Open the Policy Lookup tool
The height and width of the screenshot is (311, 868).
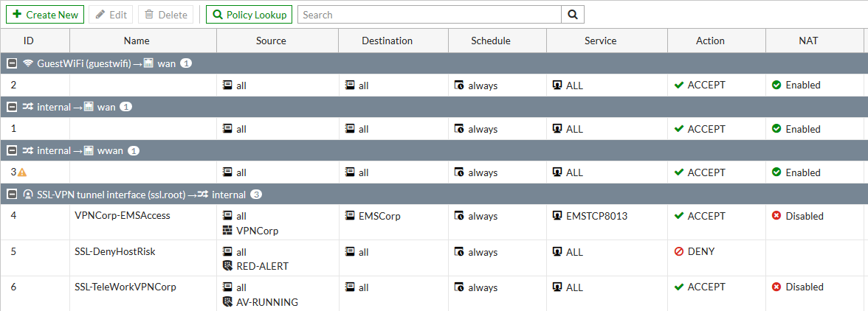coord(249,15)
